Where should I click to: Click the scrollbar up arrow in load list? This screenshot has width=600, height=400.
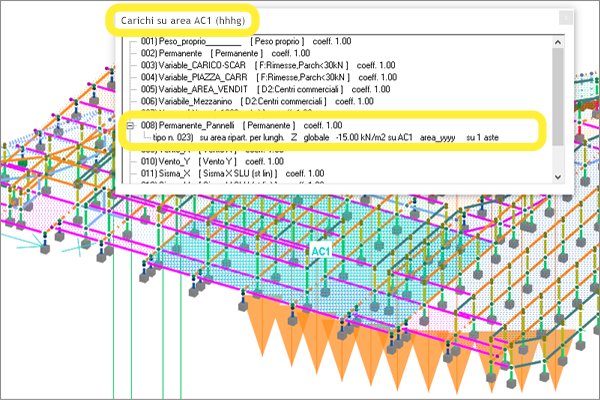click(557, 40)
